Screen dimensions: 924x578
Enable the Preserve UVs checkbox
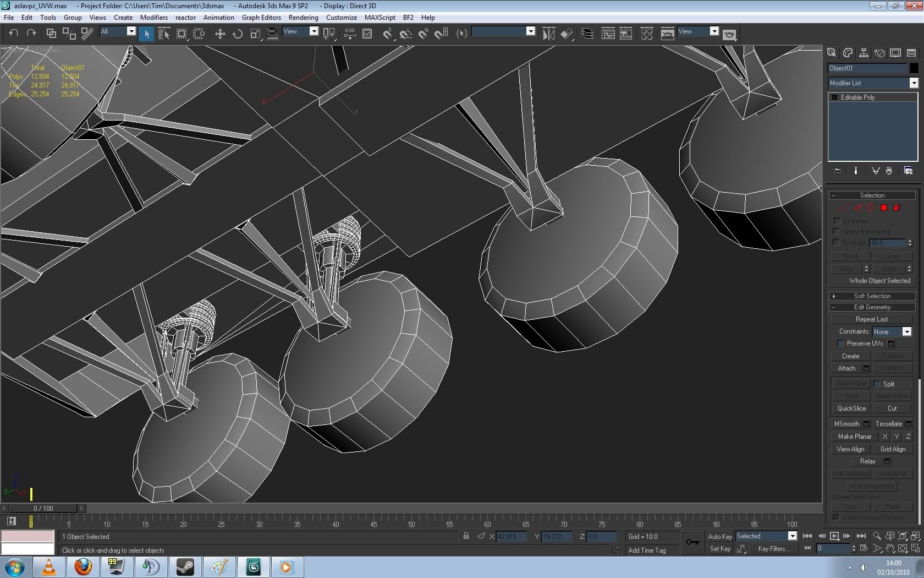(840, 343)
